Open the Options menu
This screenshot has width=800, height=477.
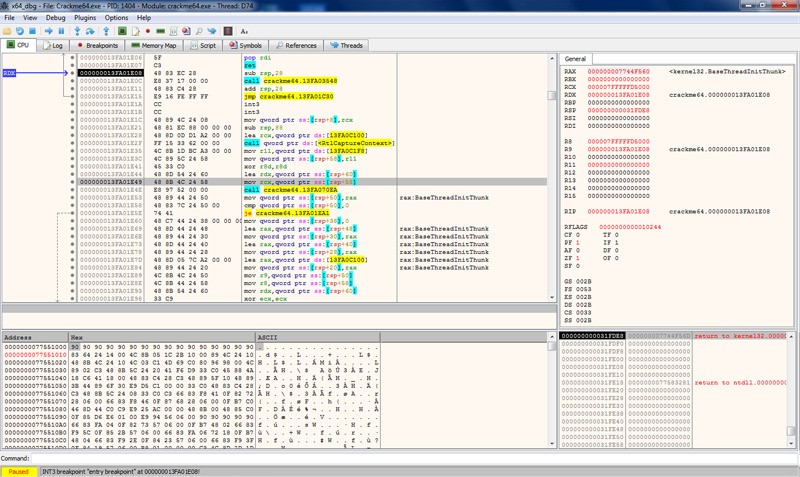tap(116, 17)
